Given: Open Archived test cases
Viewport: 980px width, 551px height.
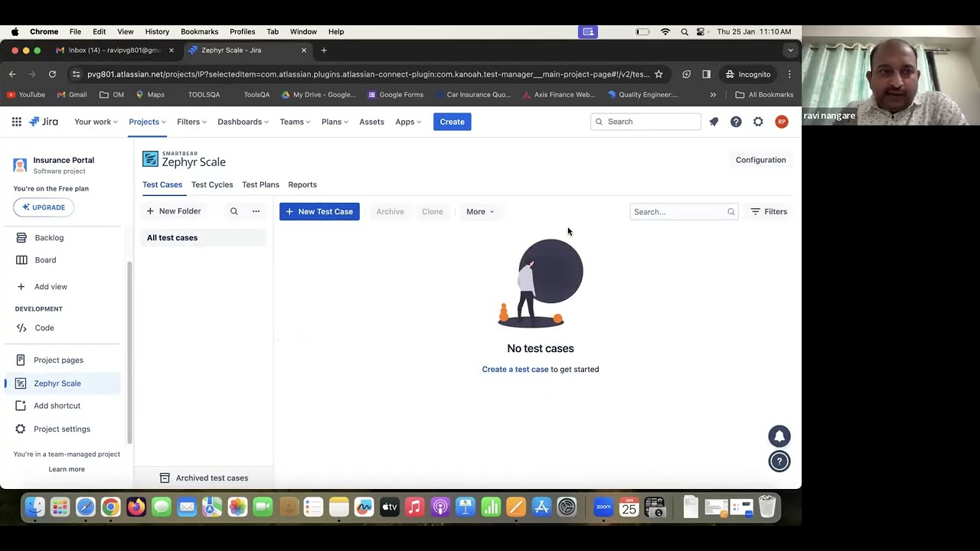Looking at the screenshot, I should (x=204, y=478).
